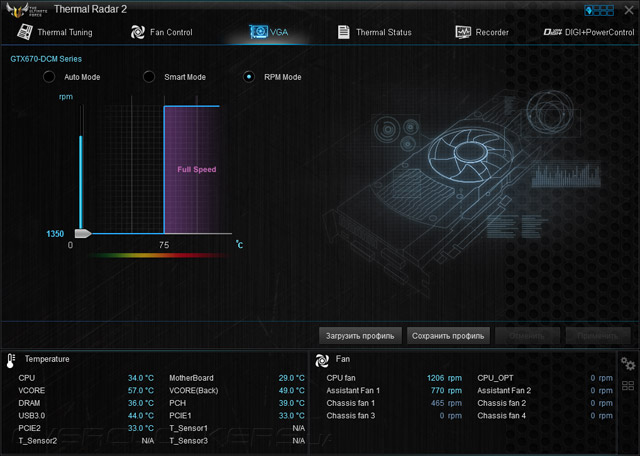Click the grid layout icon under gears

(628, 385)
